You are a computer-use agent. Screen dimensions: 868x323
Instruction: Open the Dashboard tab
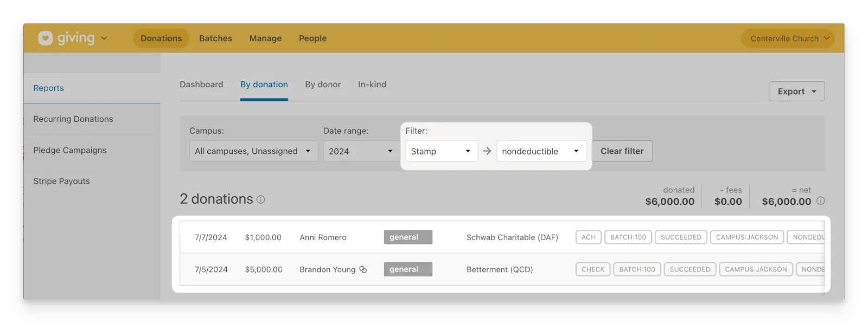[201, 85]
